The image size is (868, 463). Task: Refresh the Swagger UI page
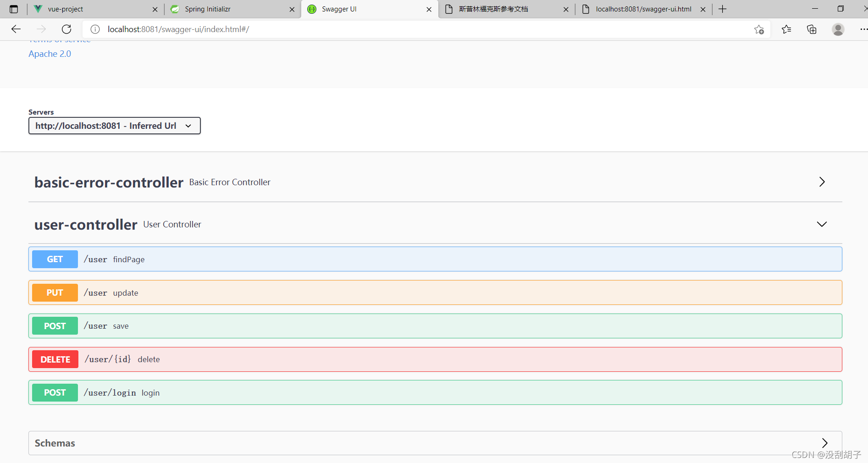(x=66, y=29)
